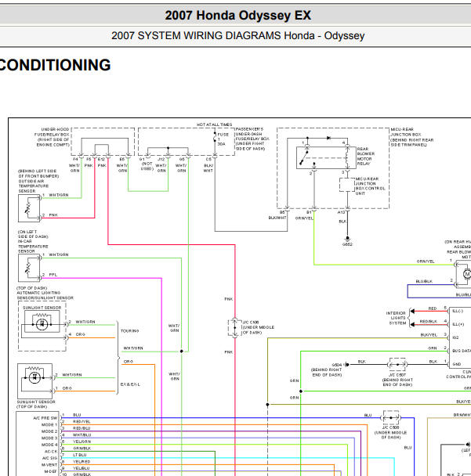Select the MODE 1 pin label

click(x=49, y=424)
